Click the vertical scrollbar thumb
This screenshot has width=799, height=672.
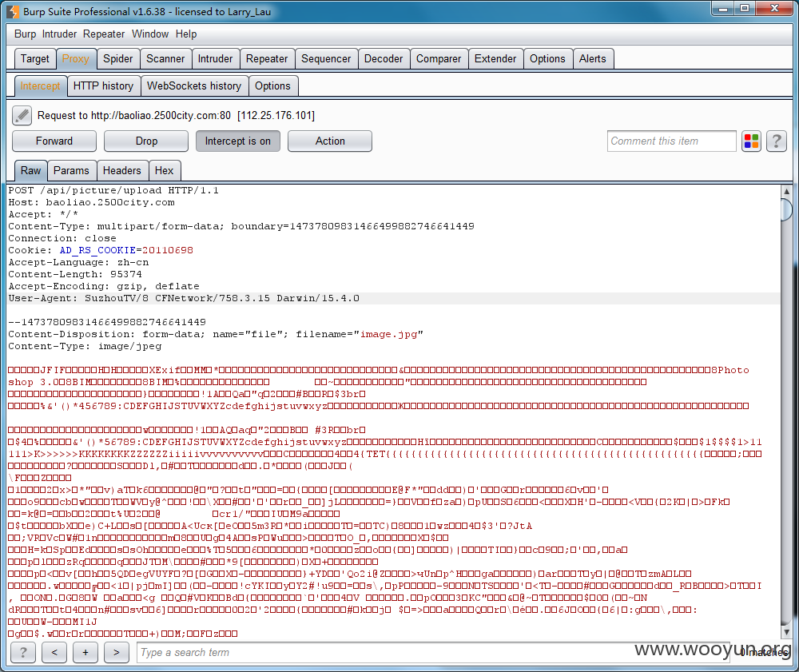(786, 209)
